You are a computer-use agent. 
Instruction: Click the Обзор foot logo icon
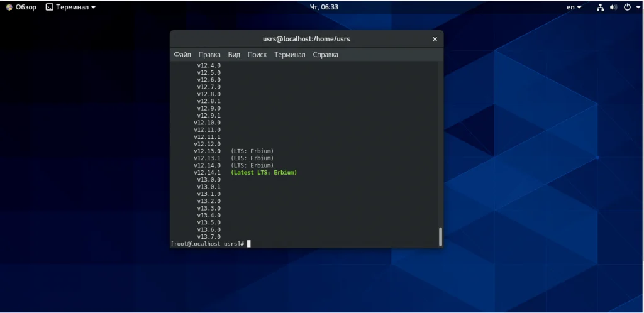click(9, 7)
